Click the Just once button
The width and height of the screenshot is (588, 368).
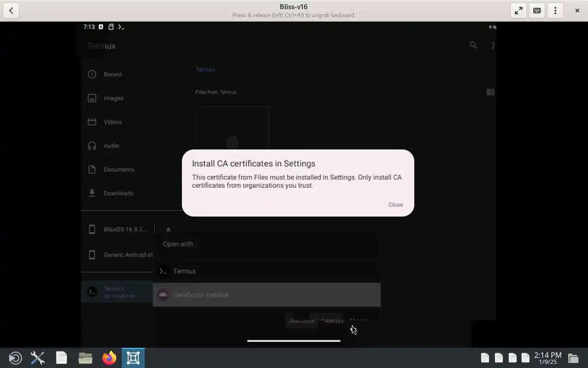(300, 321)
